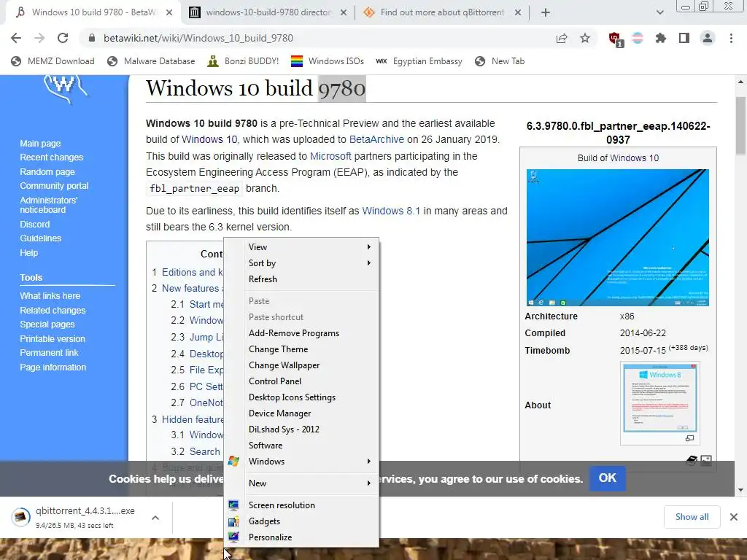The height and width of the screenshot is (560, 747).
Task: Toggle the browser side panel icon
Action: pos(684,38)
